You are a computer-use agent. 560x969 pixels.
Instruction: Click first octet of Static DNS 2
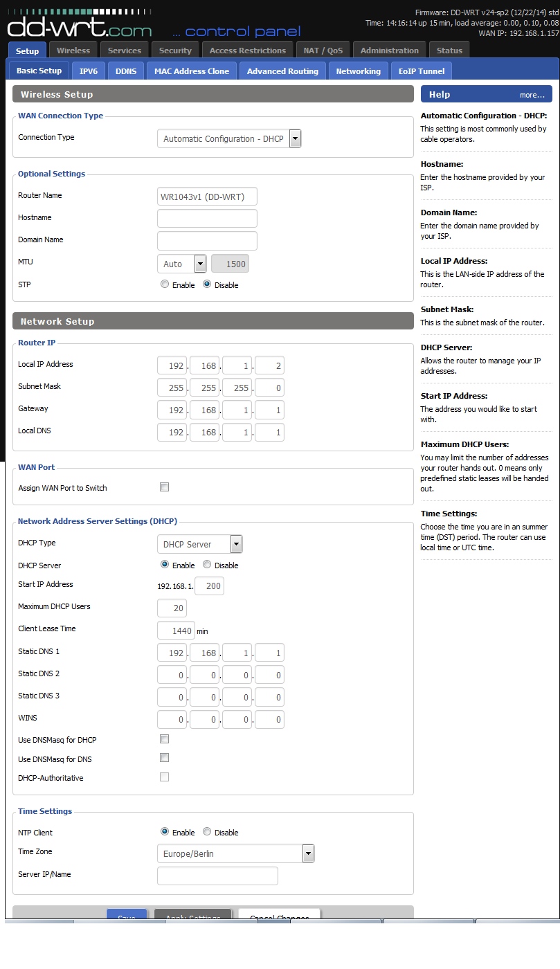point(172,675)
